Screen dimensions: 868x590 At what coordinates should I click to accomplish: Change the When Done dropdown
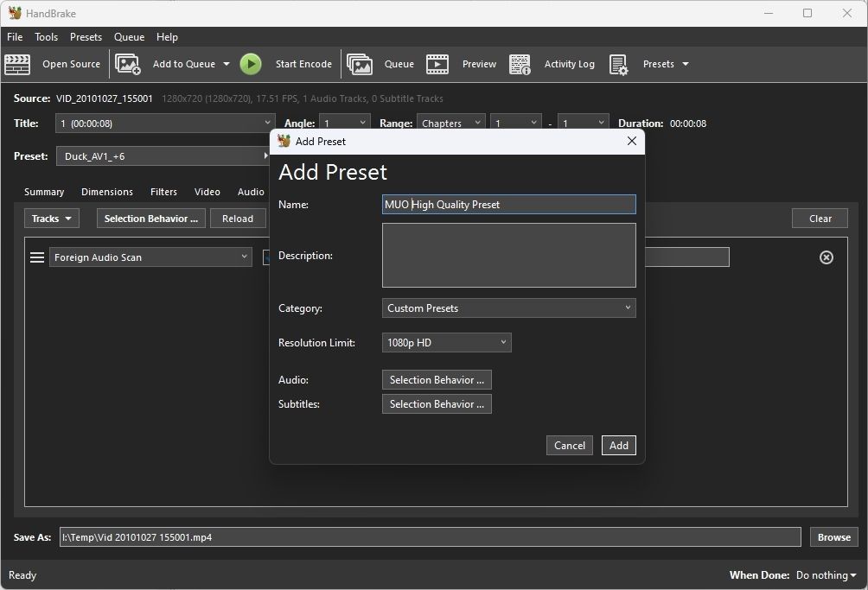824,574
